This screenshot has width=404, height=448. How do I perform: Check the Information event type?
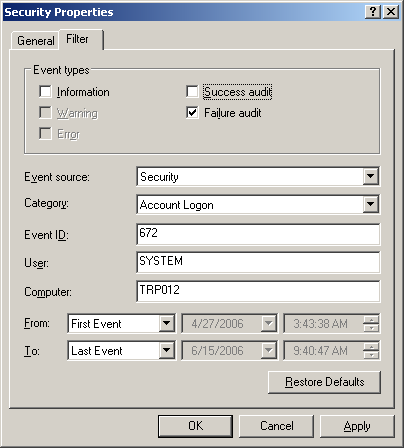click(45, 92)
